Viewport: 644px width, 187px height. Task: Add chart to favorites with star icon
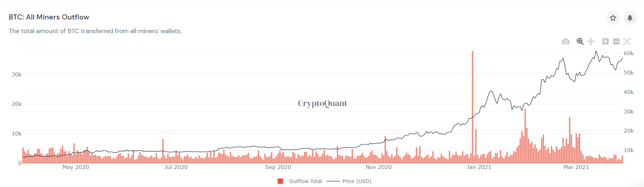(613, 18)
